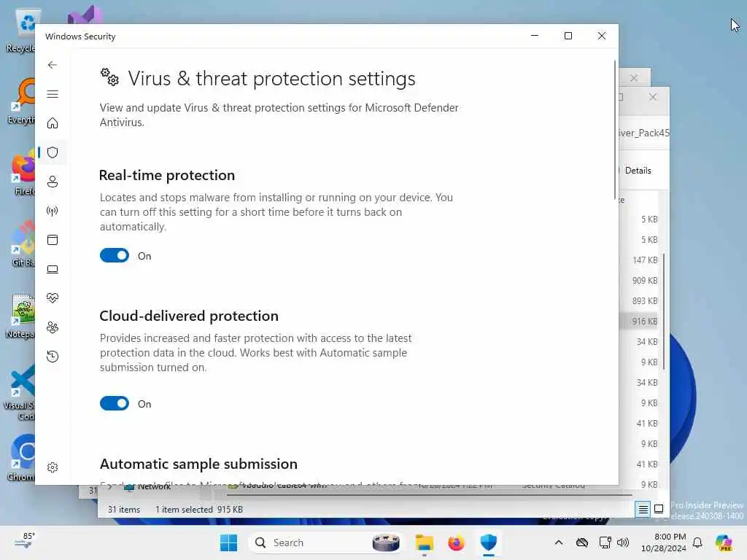
Task: Turn off Cloud-delivered protection toggle
Action: (x=115, y=403)
